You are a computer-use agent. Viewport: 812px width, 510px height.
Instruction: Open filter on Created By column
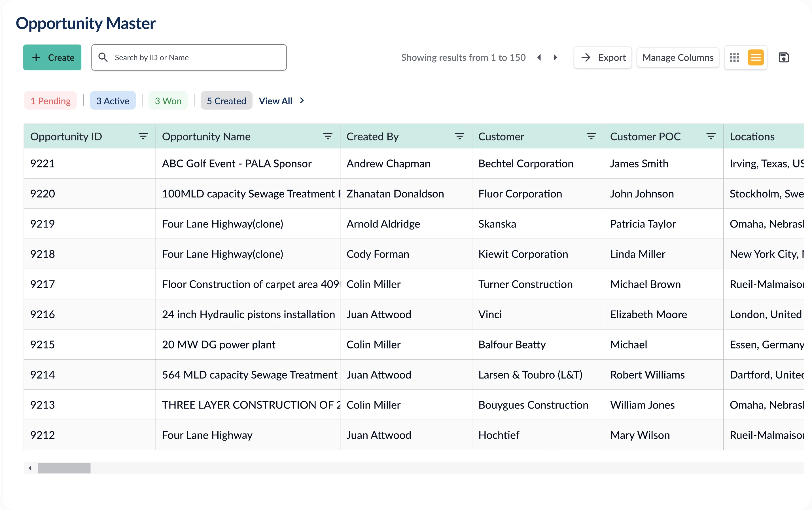(x=459, y=137)
